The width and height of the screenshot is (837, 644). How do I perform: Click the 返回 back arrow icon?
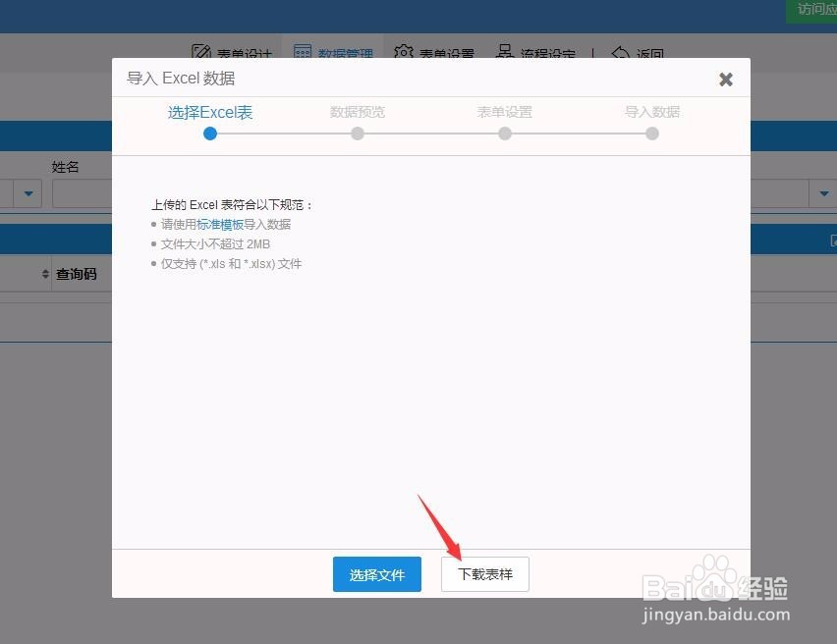tap(620, 52)
